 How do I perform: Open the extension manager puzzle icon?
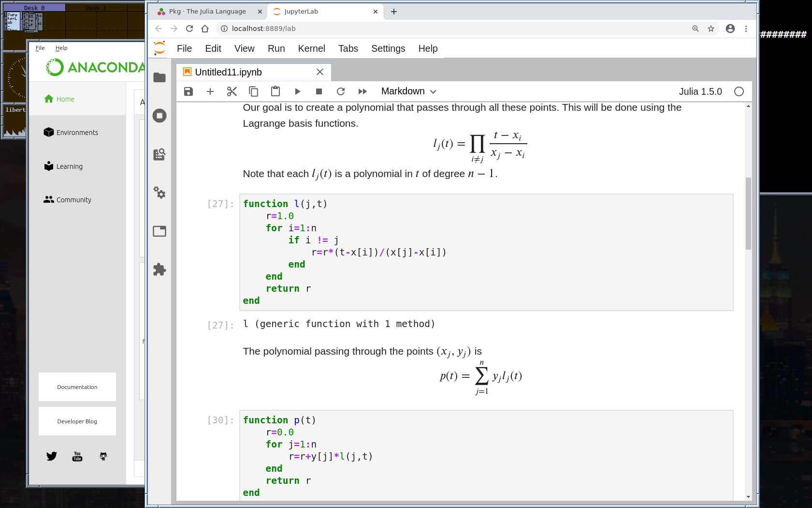coord(159,269)
